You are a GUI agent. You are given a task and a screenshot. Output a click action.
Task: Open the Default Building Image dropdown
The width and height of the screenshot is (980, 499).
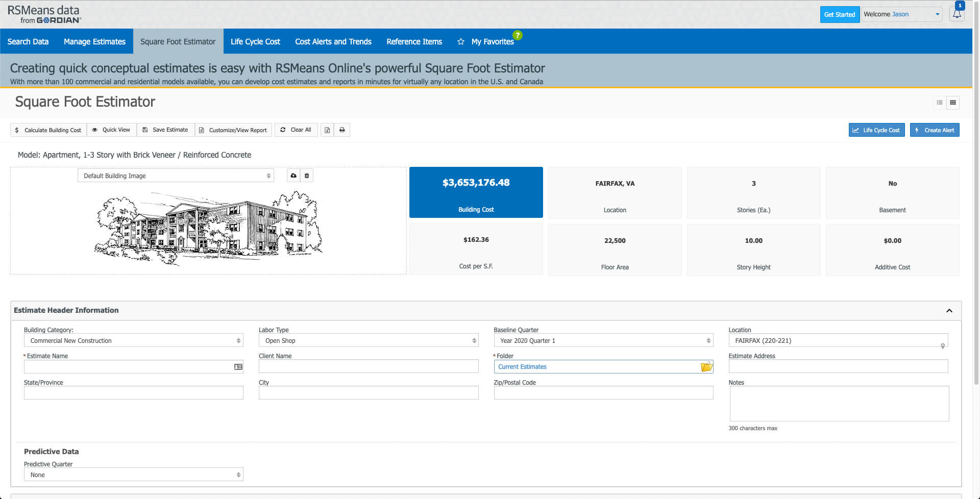(176, 176)
